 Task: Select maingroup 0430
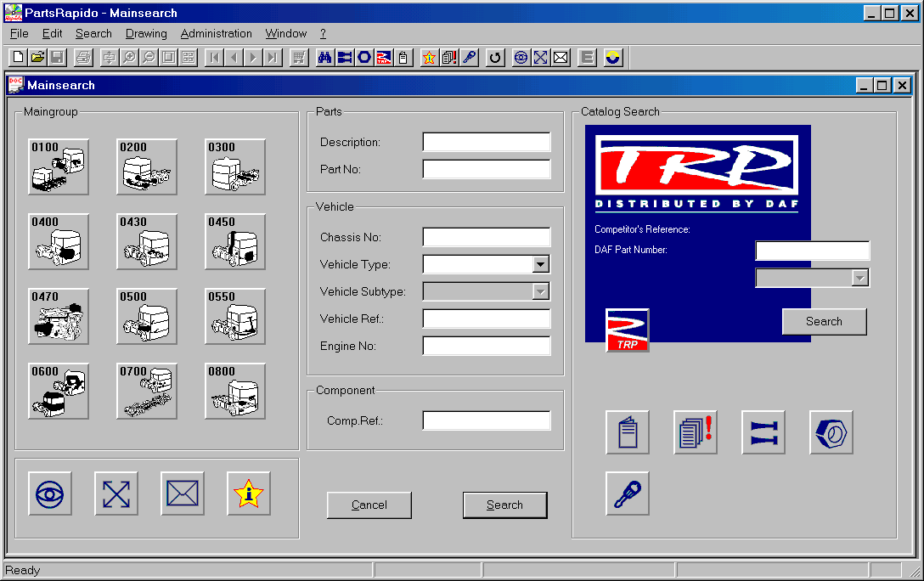click(x=147, y=241)
